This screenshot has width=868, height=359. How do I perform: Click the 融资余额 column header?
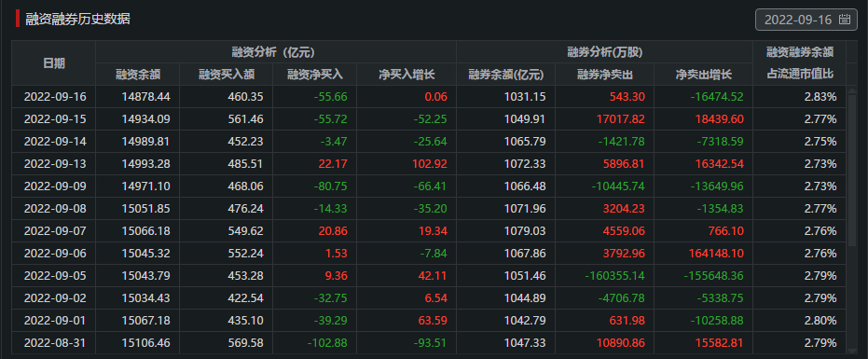137,75
